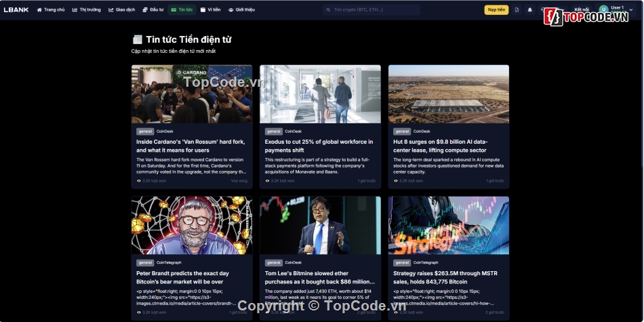Click 'The long-term deal sparked a rebound' summary
This screenshot has width=644, height=322.
[449, 166]
